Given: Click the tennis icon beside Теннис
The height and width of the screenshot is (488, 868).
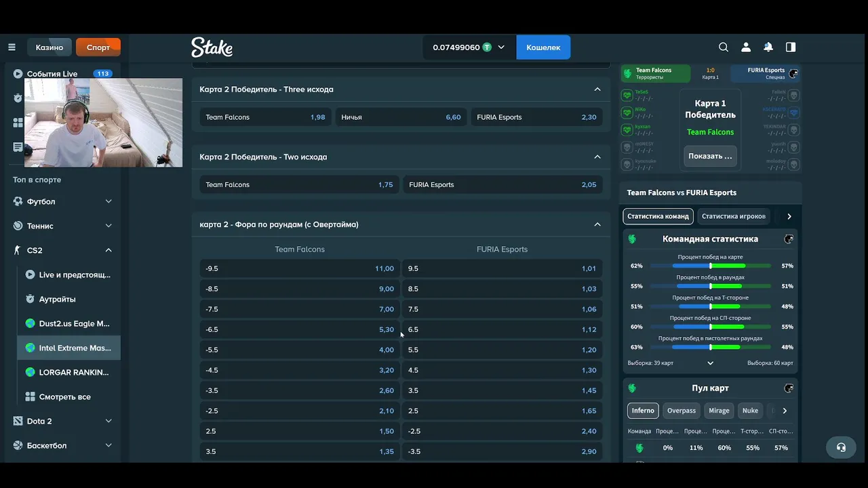Looking at the screenshot, I should pyautogui.click(x=18, y=226).
